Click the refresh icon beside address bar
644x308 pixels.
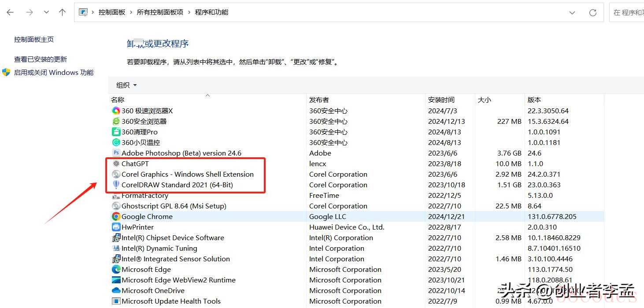(592, 13)
